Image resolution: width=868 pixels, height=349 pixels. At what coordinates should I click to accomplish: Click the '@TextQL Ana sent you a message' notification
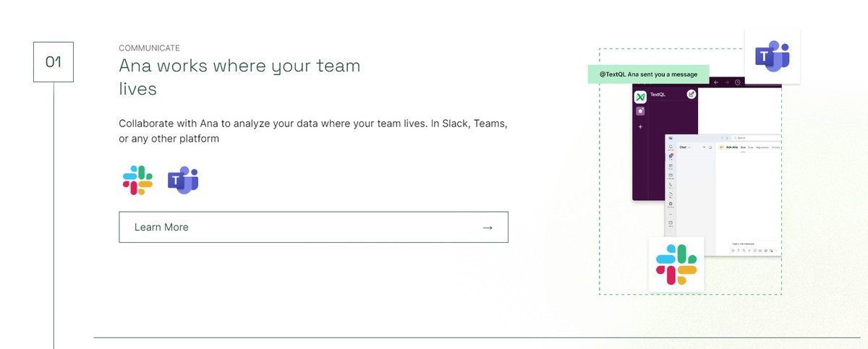(x=648, y=74)
